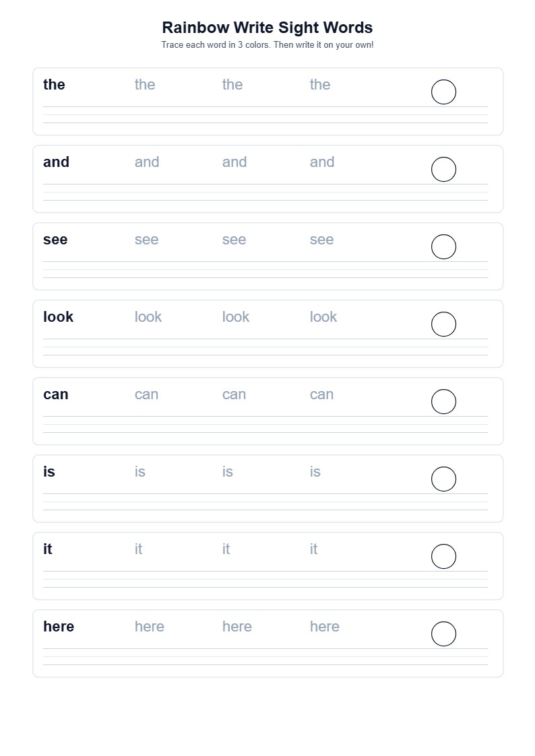Tick the circle in the 'it' row
Image resolution: width=535 pixels, height=756 pixels.
click(x=443, y=556)
